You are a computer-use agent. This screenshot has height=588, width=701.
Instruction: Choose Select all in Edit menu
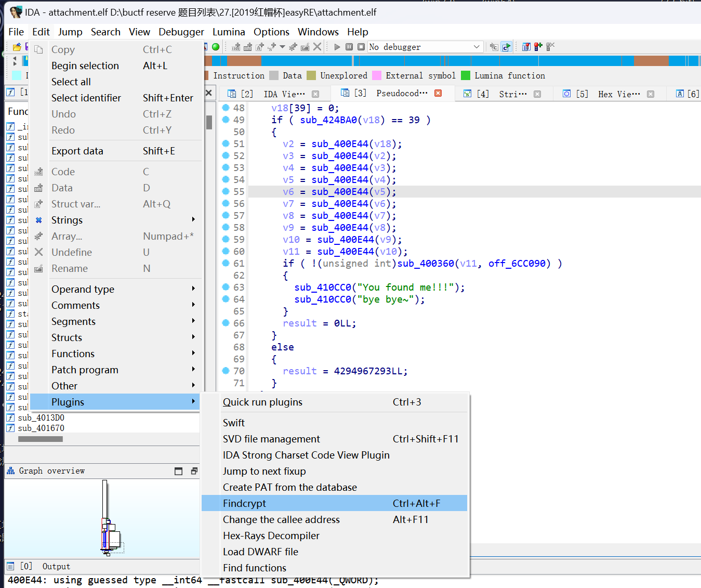(x=115, y=82)
